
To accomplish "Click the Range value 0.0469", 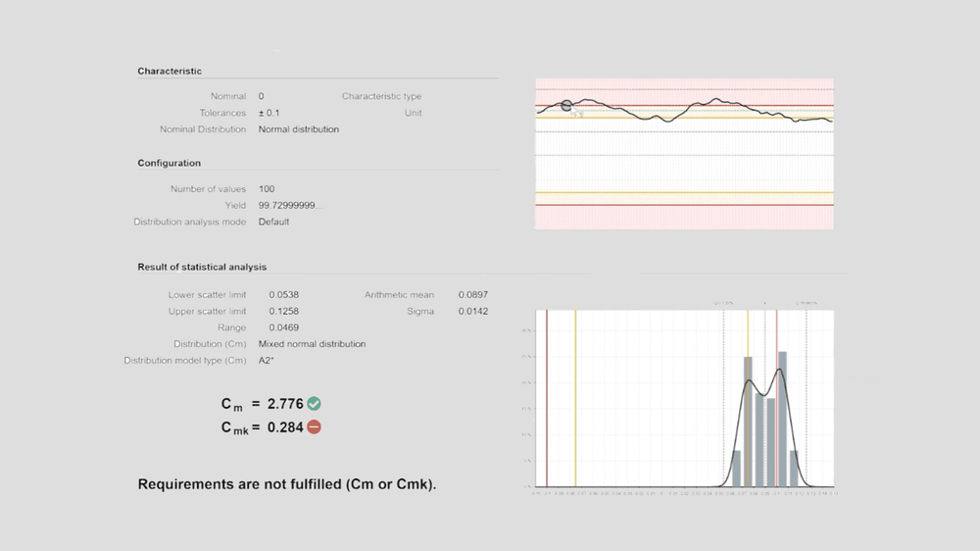I will click(284, 327).
